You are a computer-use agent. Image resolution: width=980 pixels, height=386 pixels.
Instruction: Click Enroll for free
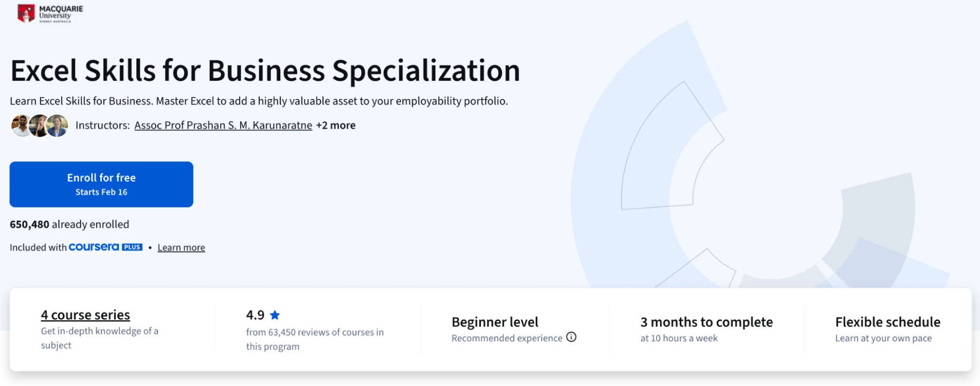coord(101,184)
